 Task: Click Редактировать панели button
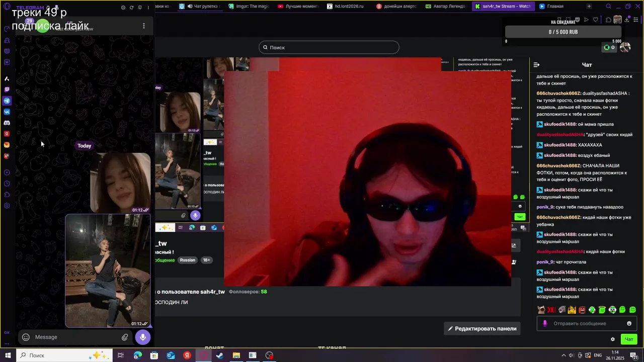(x=482, y=329)
